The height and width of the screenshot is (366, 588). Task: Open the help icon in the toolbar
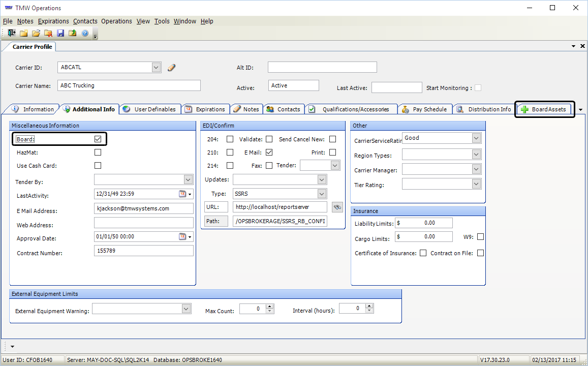[84, 33]
